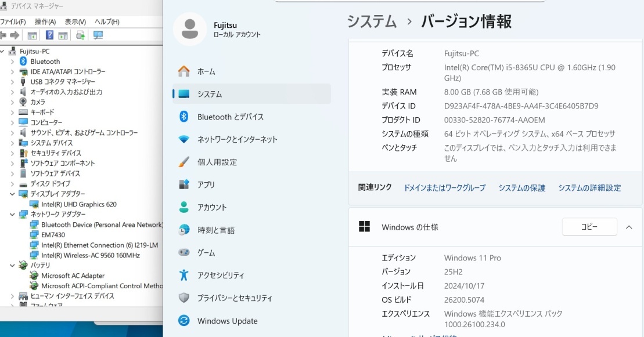Select Intel(R) UHD Graphics 620 in device tree
The width and height of the screenshot is (644, 337).
(x=80, y=204)
